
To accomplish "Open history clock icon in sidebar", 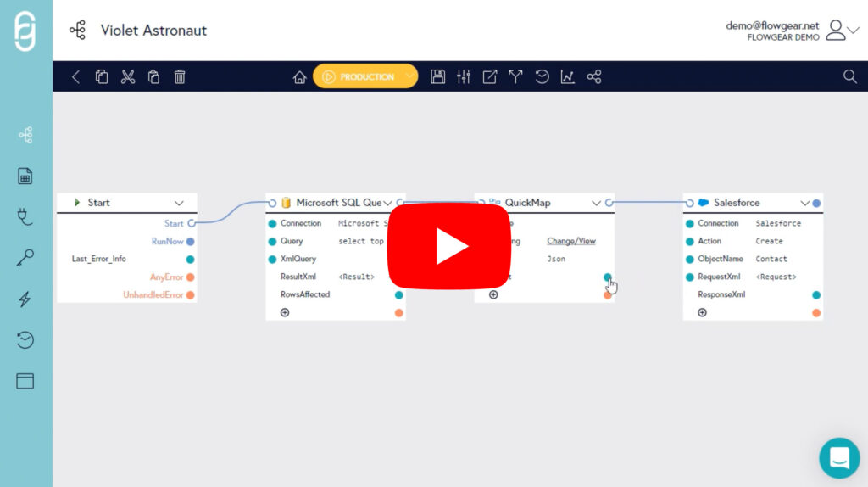I will coord(25,339).
